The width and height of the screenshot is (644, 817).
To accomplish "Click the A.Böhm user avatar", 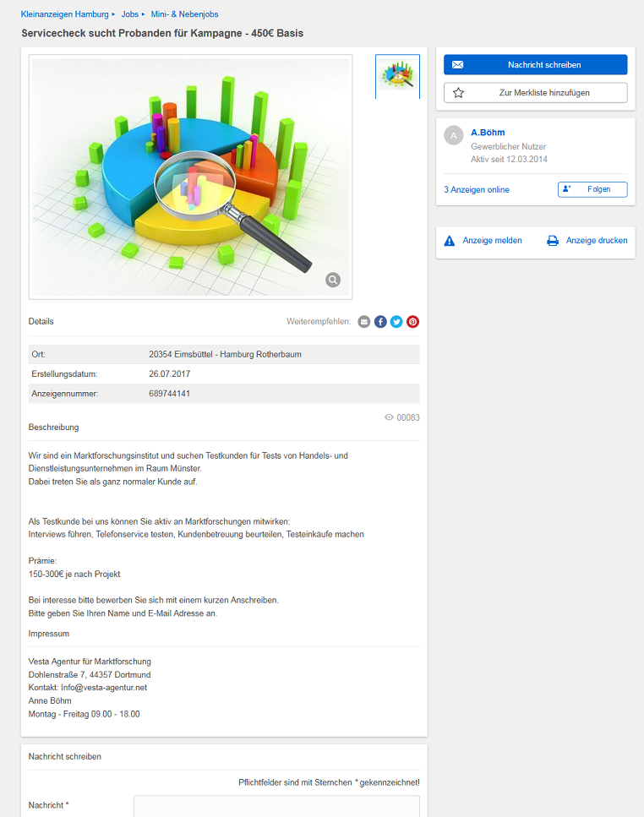I will 454,135.
